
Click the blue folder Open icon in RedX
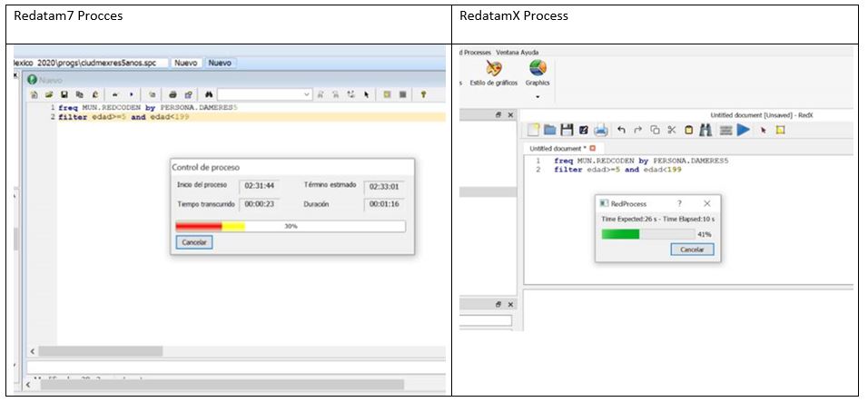(x=551, y=131)
